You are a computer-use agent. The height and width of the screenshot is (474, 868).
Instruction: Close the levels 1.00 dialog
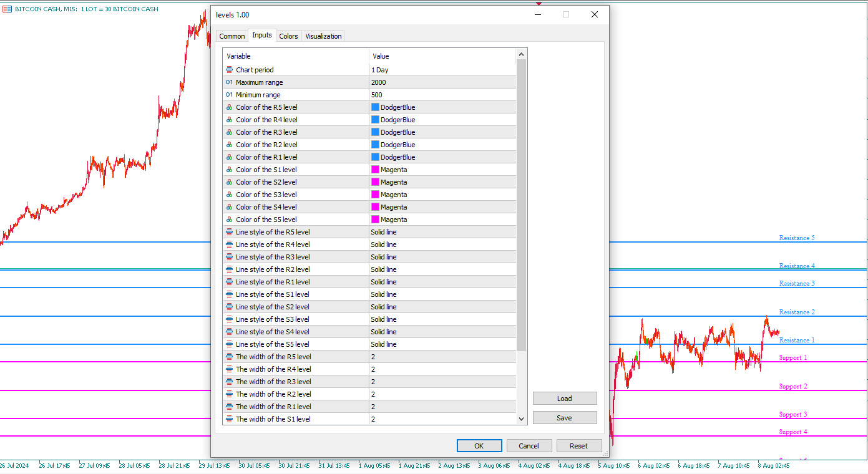tap(594, 14)
